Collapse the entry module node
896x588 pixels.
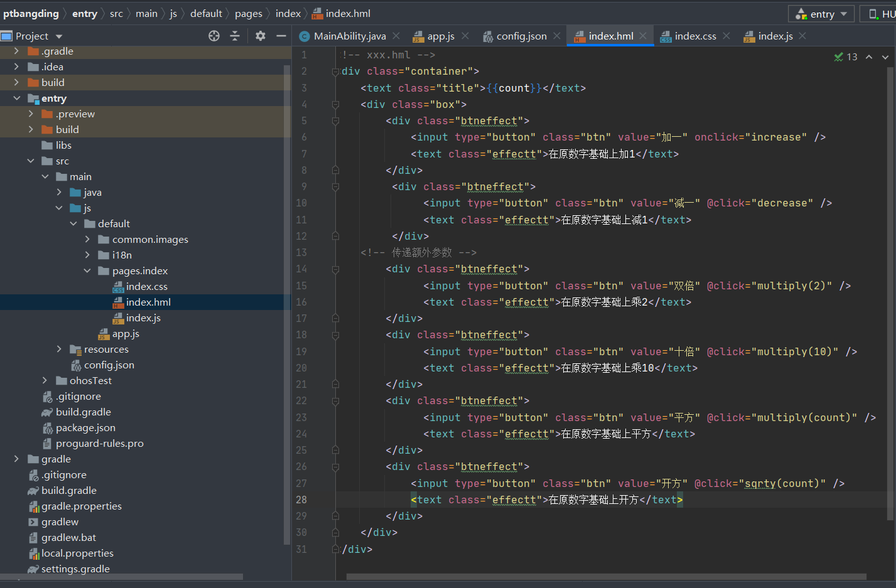[x=16, y=98]
